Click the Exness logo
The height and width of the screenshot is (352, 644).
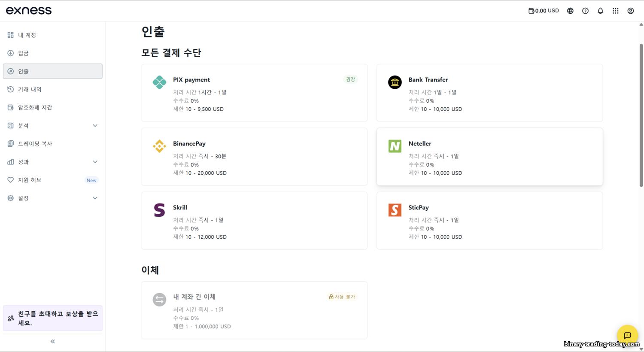tap(29, 11)
